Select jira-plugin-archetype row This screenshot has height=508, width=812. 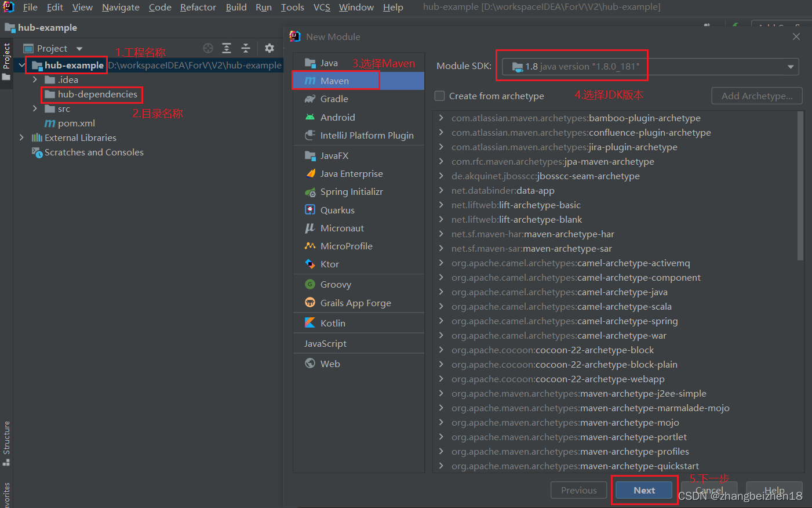[x=615, y=147]
